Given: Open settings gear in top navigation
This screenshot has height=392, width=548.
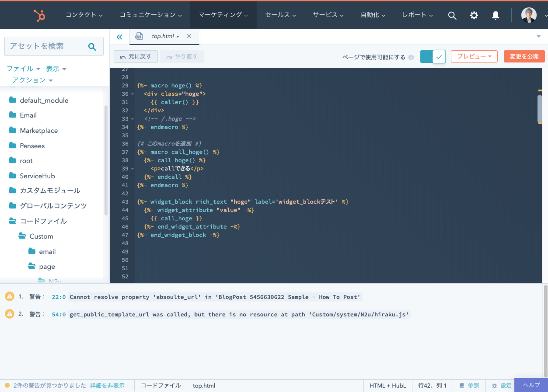Looking at the screenshot, I should [x=474, y=15].
